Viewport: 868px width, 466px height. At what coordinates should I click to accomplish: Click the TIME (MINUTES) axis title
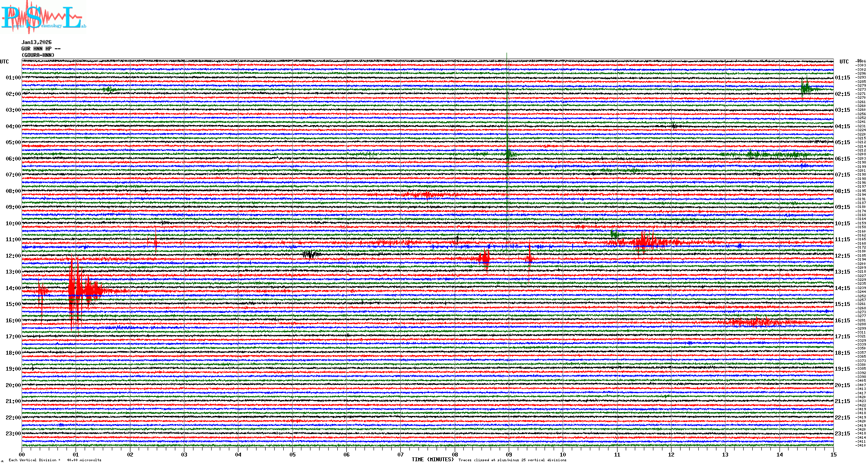click(x=433, y=460)
